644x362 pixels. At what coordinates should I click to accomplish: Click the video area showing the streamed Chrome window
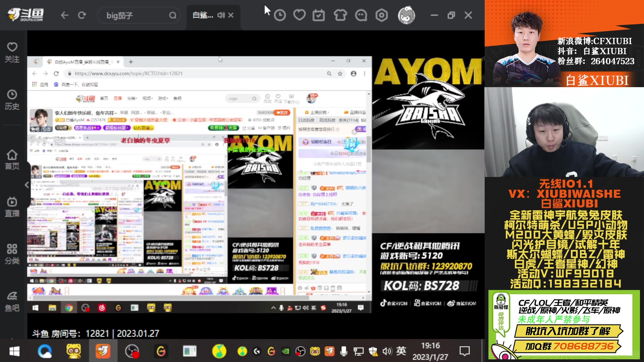pyautogui.click(x=199, y=184)
